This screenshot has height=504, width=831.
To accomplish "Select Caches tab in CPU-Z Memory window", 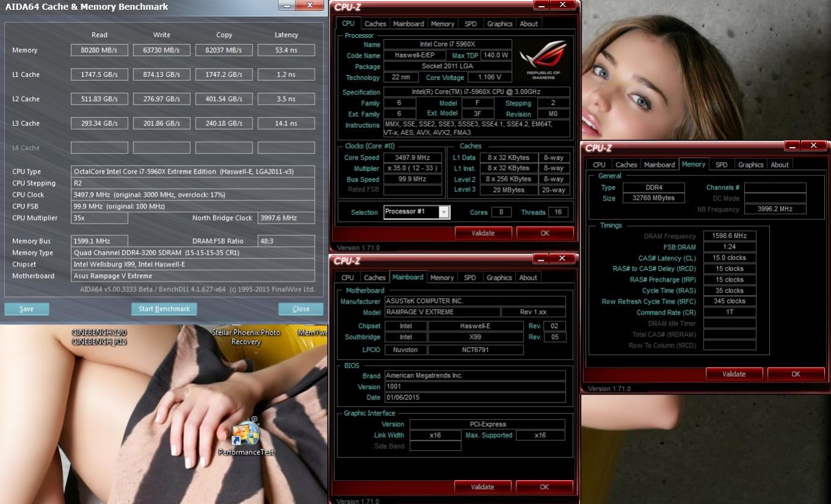I will click(626, 165).
